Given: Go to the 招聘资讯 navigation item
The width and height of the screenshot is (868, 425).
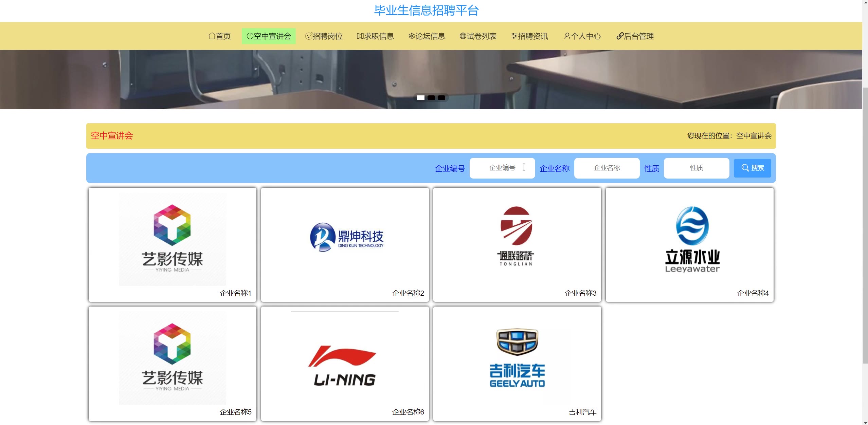Looking at the screenshot, I should (x=529, y=36).
